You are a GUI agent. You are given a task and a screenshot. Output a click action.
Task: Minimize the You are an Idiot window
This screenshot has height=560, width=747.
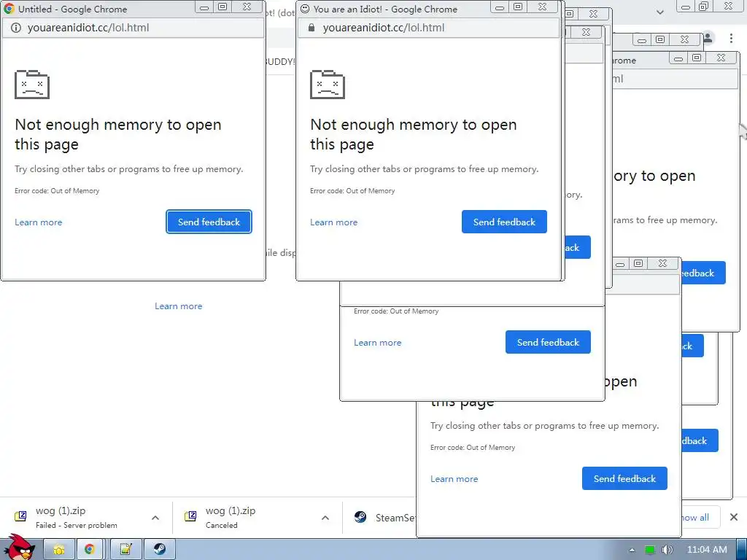pyautogui.click(x=499, y=7)
